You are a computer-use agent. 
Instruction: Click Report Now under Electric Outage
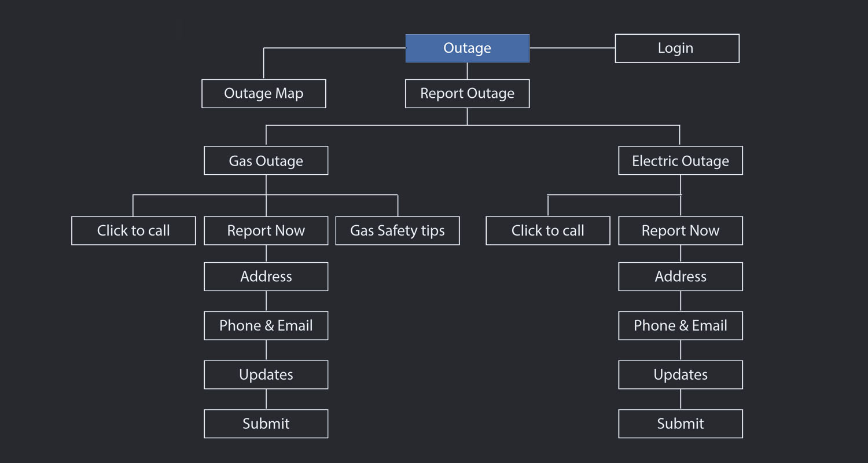680,231
